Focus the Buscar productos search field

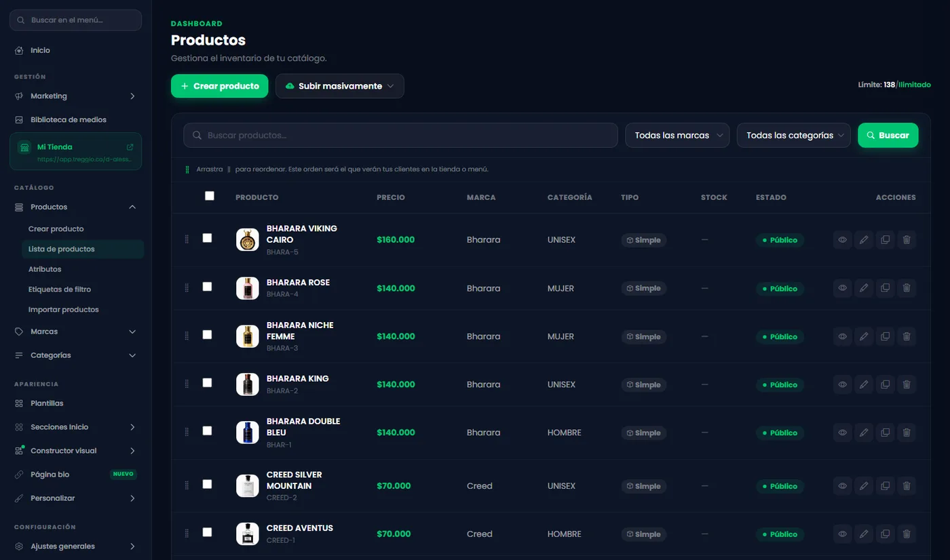[x=400, y=135]
